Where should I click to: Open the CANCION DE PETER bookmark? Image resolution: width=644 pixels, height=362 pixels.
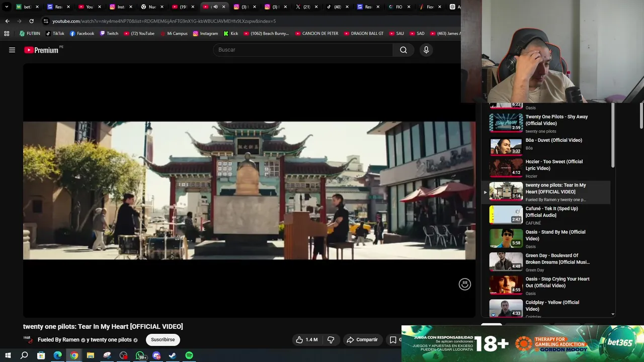pos(317,34)
